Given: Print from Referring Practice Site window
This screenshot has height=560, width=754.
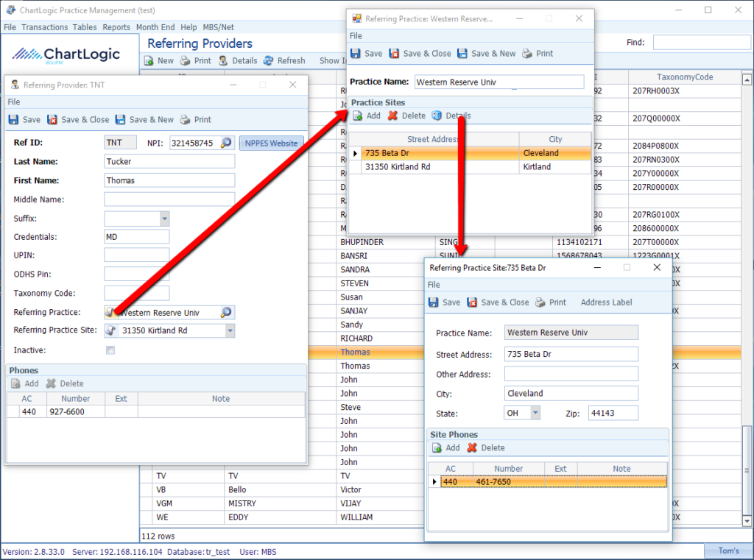Looking at the screenshot, I should [551, 302].
